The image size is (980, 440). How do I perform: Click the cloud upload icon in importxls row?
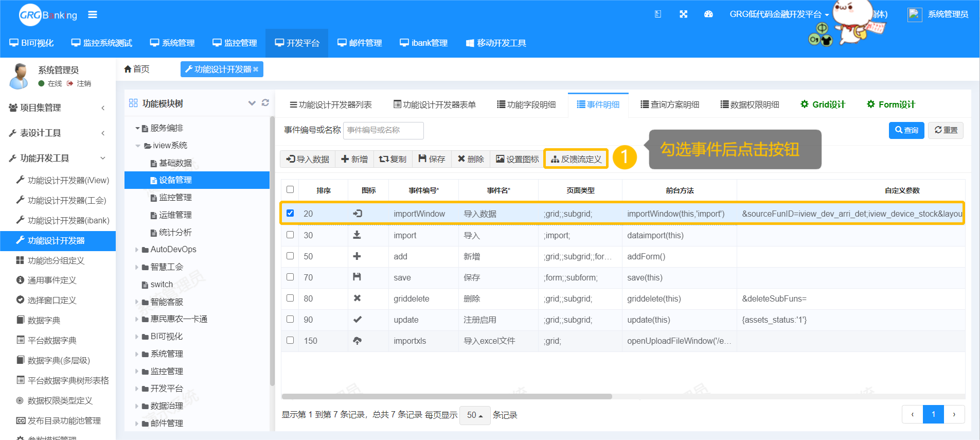tap(357, 341)
